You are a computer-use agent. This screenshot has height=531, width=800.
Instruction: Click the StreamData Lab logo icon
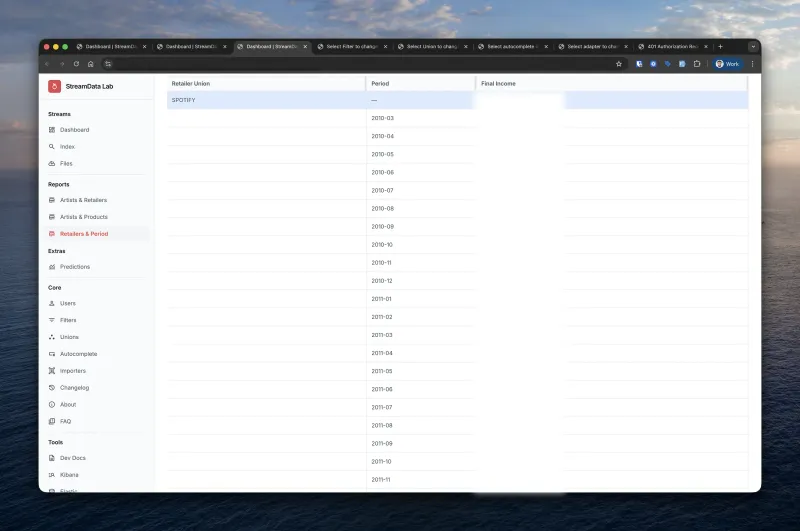55,86
